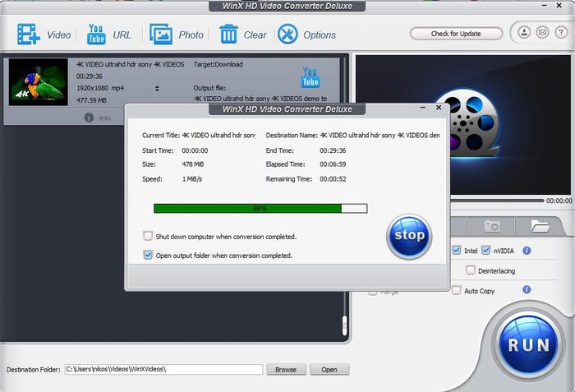Open help with the question mark icon

pos(560,34)
